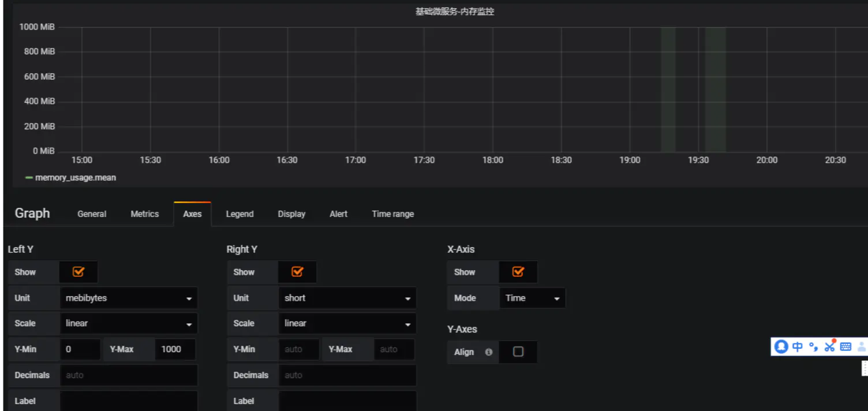Click the 15:00 time axis label
The height and width of the screenshot is (411, 868).
81,160
